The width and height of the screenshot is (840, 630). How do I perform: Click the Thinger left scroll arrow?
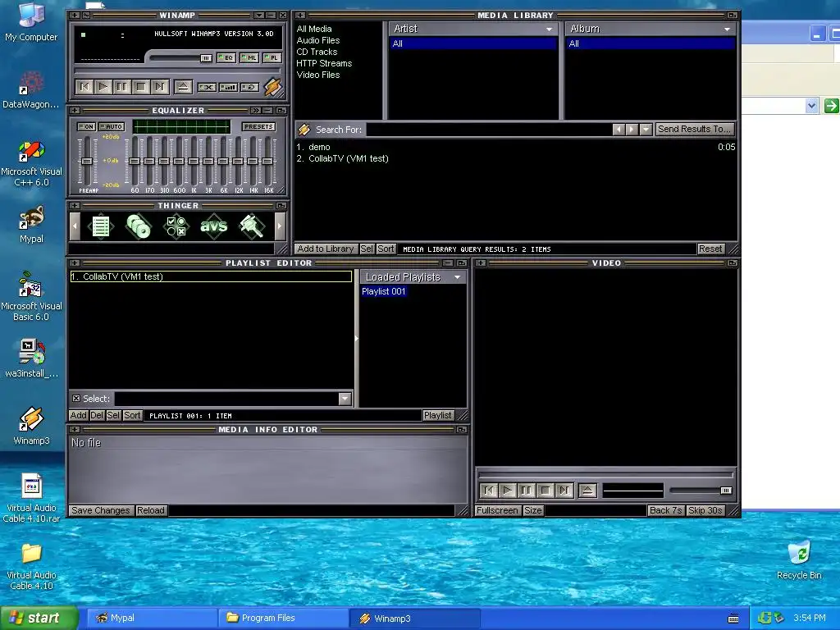pos(75,226)
